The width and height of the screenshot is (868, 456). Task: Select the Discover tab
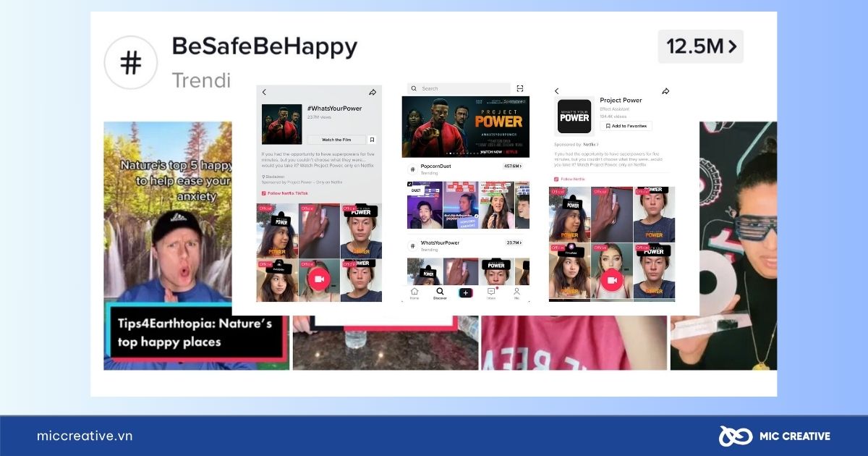point(440,293)
